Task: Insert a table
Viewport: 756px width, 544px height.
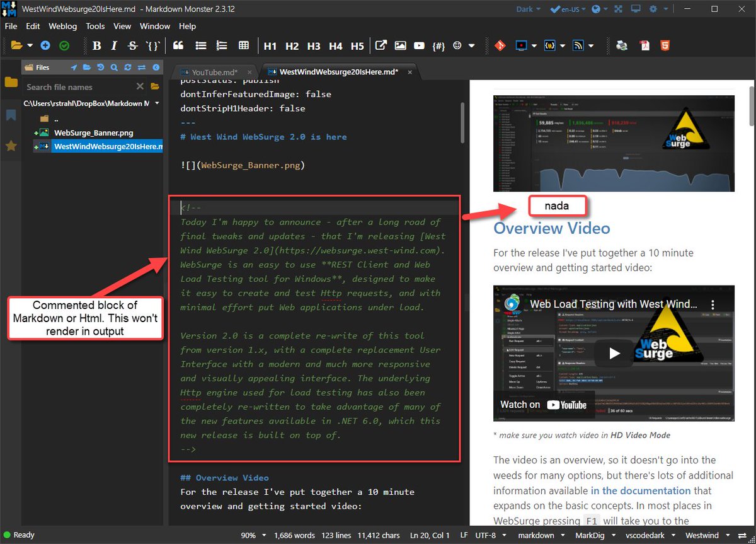Action: 244,45
